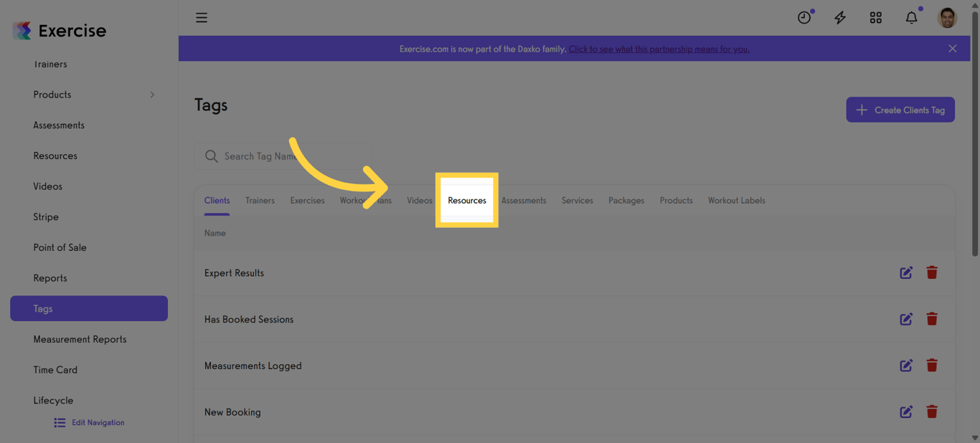Open Measurement Reports from sidebar
Viewport: 980px width, 443px height.
(x=80, y=338)
